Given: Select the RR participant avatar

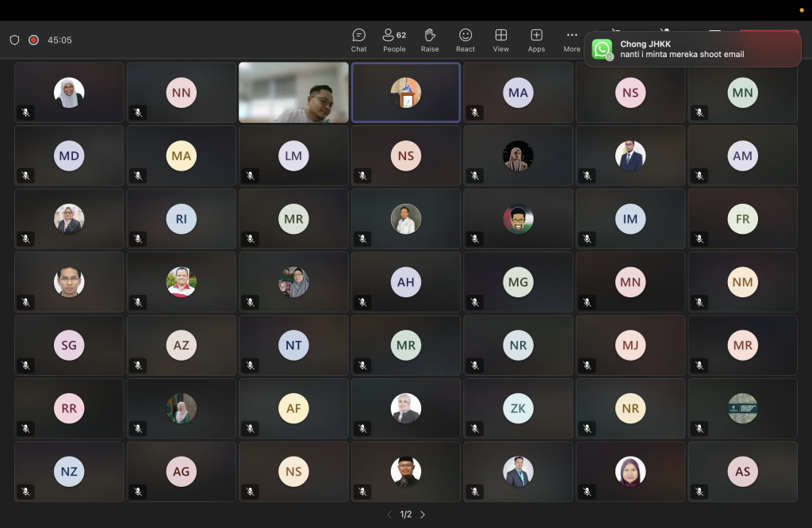Looking at the screenshot, I should (69, 408).
